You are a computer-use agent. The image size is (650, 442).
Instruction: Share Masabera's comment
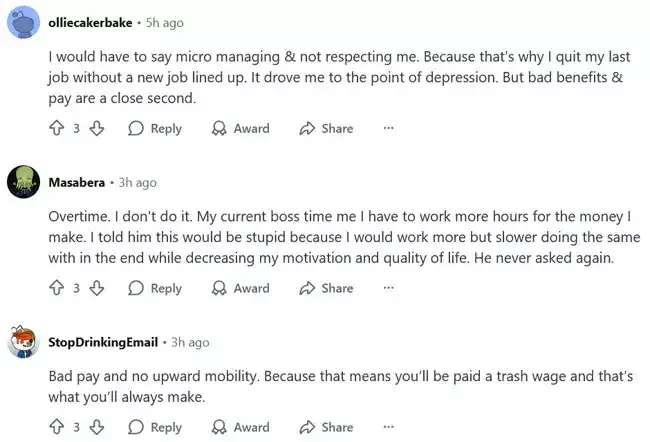pos(326,288)
